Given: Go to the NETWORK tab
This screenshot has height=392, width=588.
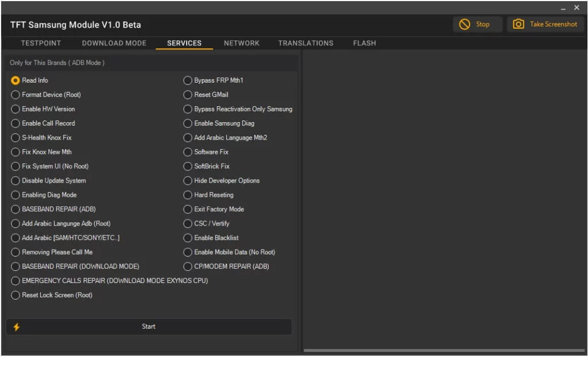Looking at the screenshot, I should click(x=242, y=43).
